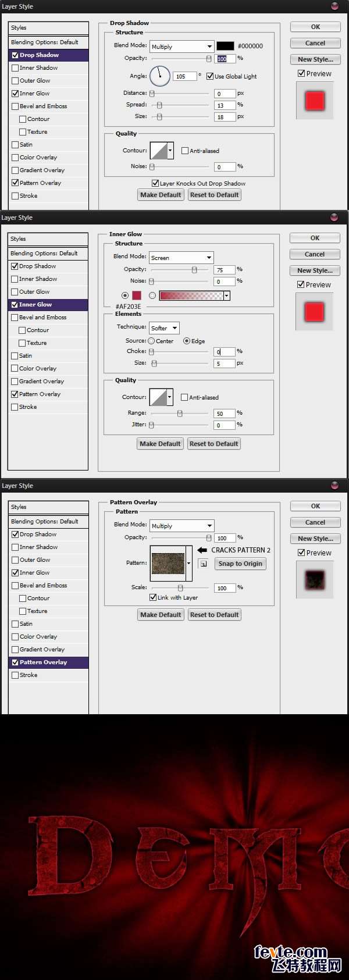The width and height of the screenshot is (349, 980).
Task: Toggle Preview checkbox in Inner Glow dialog
Action: 301,284
